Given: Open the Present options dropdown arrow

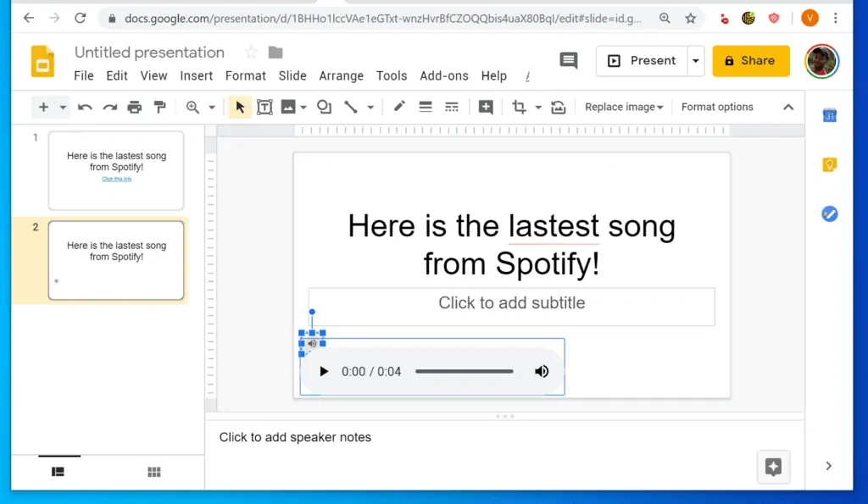Looking at the screenshot, I should [695, 61].
